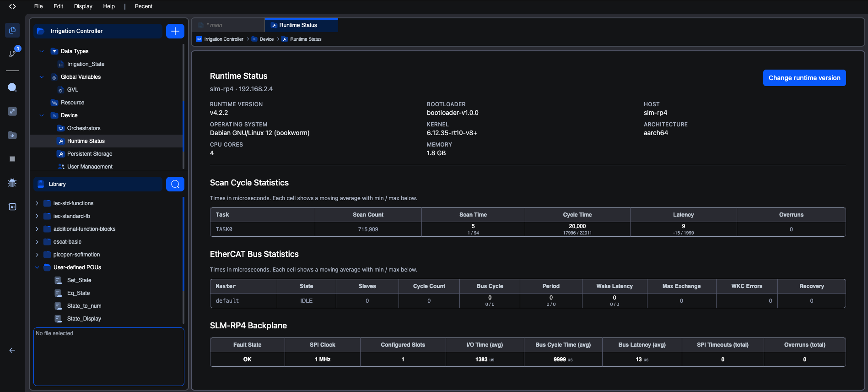
Task: Expand the additional-function-blocks library folder
Action: [x=37, y=229]
